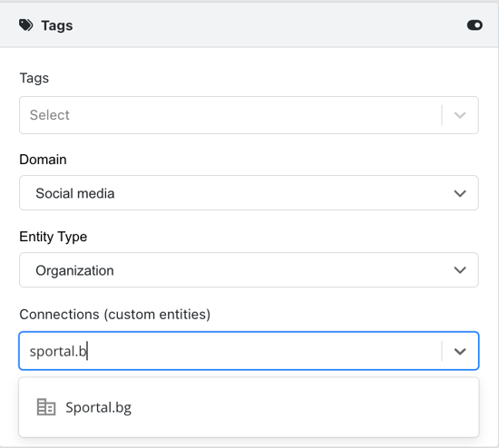Click the Entity Type label
Image resolution: width=499 pixels, height=448 pixels.
(x=54, y=237)
